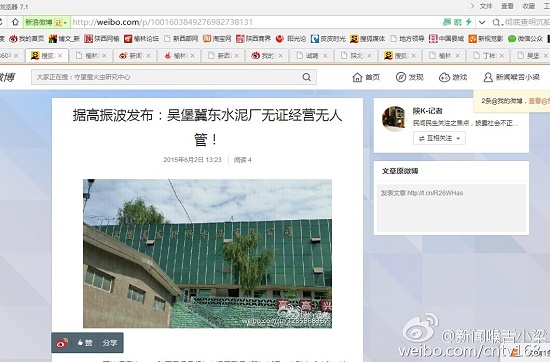Open the 搜狐媒体 bookmark

[x=368, y=39]
